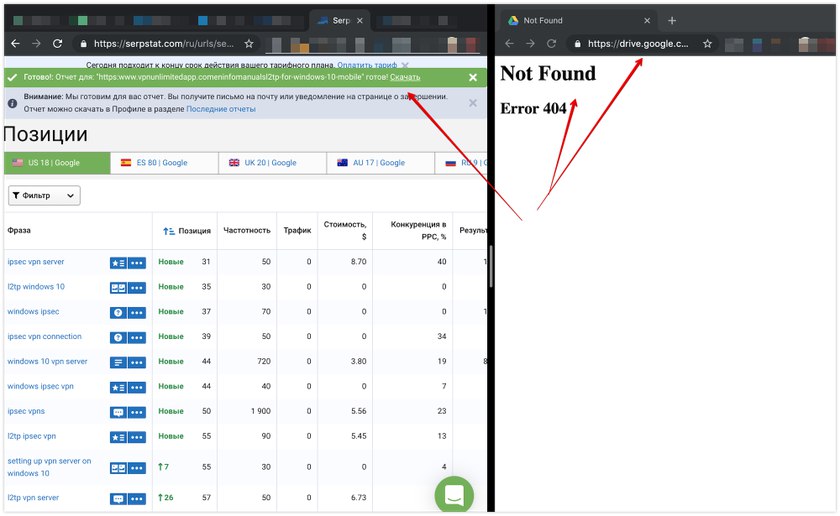Viewport: 840px width, 516px height.
Task: Open keyword link l2tp ipsec vpn
Action: [x=32, y=436]
